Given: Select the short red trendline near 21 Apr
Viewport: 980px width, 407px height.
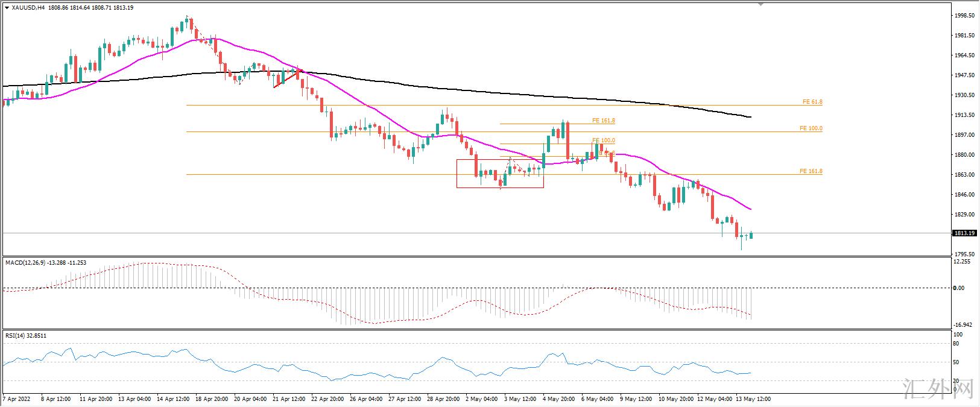Looking at the screenshot, I should pyautogui.click(x=286, y=79).
